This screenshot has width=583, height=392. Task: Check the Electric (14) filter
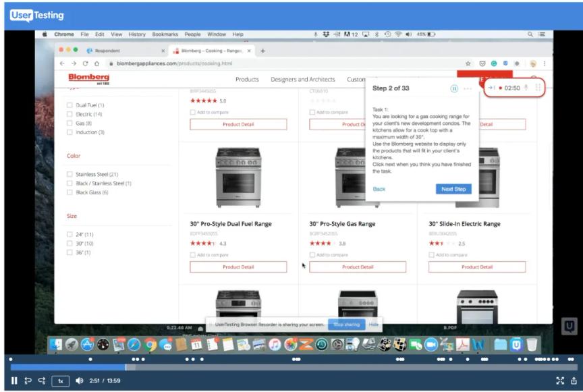(x=70, y=114)
